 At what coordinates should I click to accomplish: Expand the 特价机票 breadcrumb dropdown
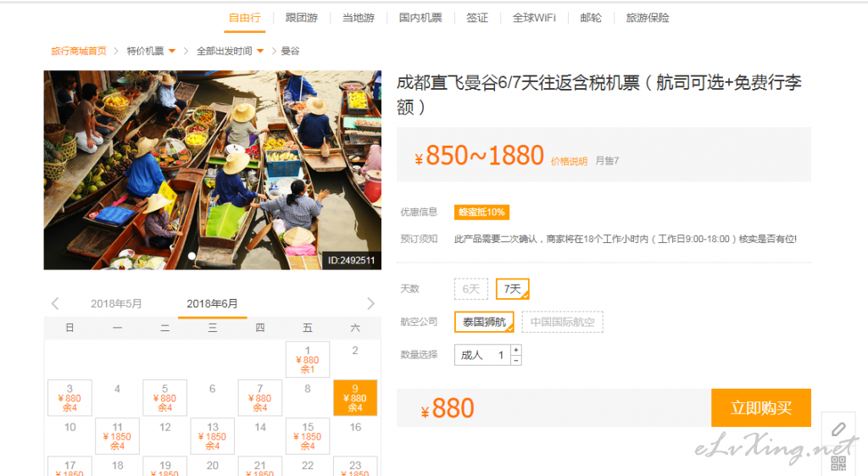click(x=151, y=51)
